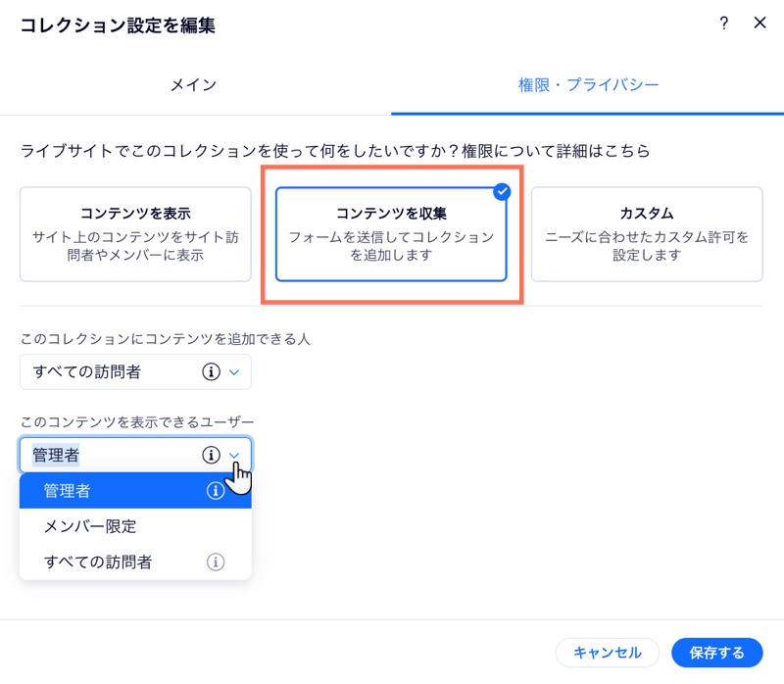Select the カスタム permission card

[x=647, y=234]
